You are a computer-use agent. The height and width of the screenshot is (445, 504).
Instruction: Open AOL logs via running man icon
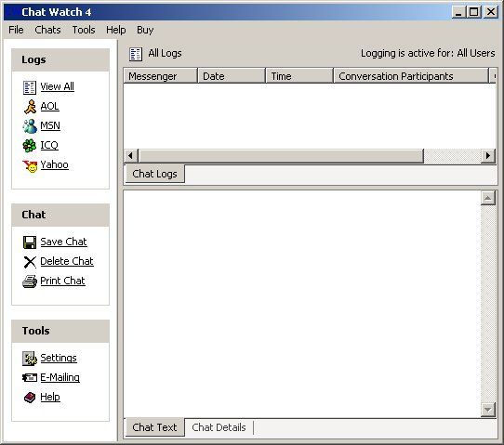tap(30, 107)
